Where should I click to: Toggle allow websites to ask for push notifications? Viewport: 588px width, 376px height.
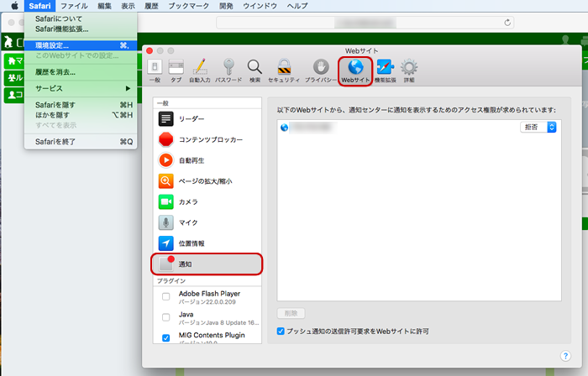coord(281,331)
